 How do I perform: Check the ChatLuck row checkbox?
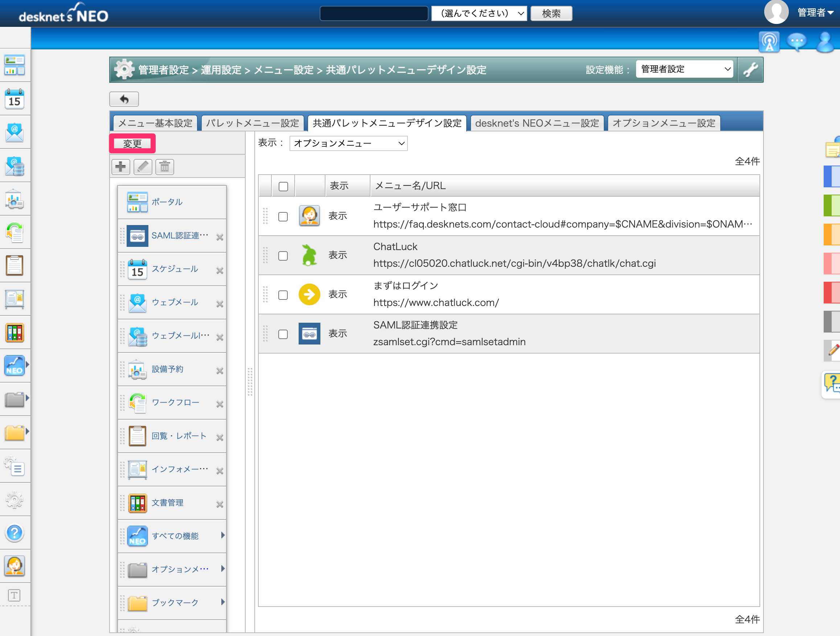[x=283, y=256]
